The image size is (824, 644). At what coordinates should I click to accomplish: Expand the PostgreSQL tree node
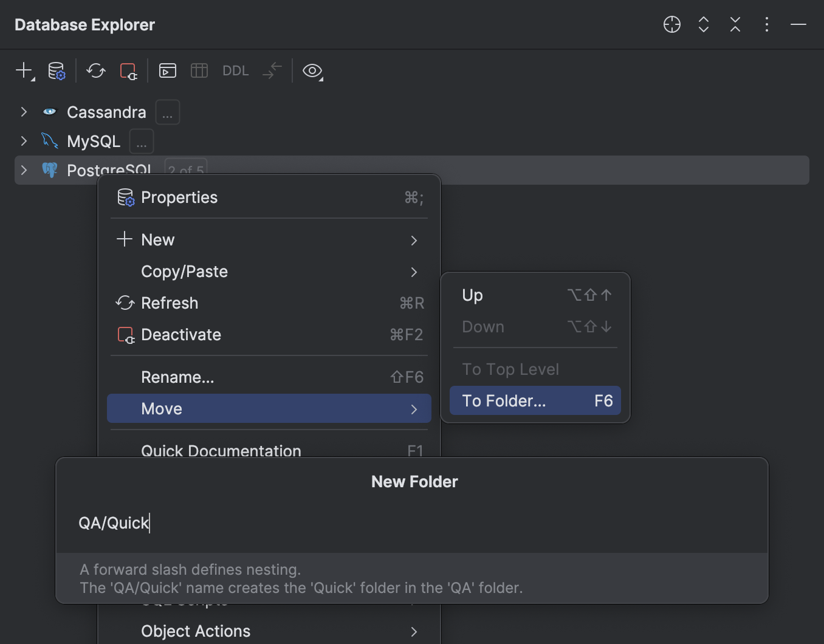click(24, 170)
